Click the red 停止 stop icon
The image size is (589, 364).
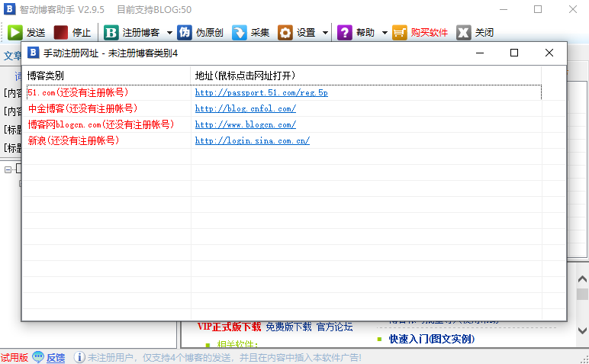(x=61, y=33)
